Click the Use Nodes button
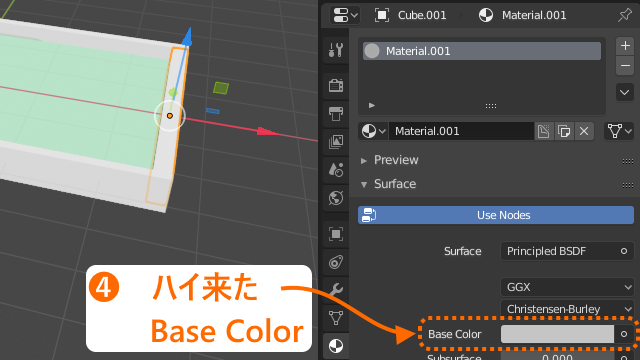This screenshot has width=640, height=360. pyautogui.click(x=496, y=215)
